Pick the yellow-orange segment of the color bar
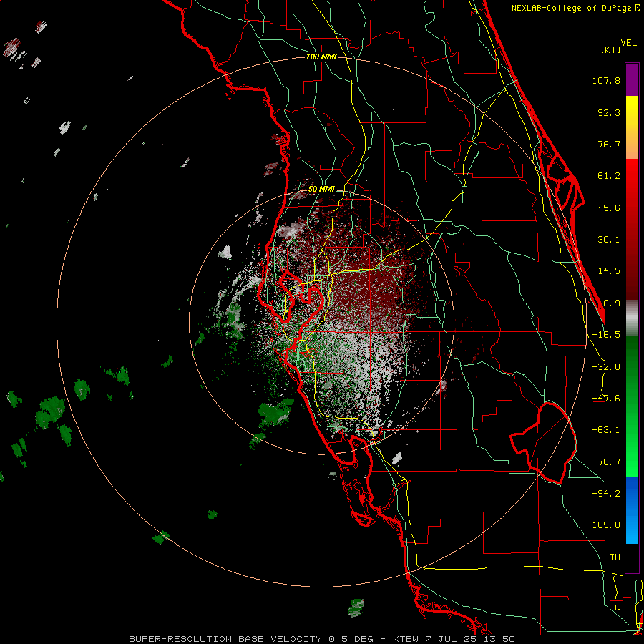This screenshot has height=644, width=644. [632, 127]
